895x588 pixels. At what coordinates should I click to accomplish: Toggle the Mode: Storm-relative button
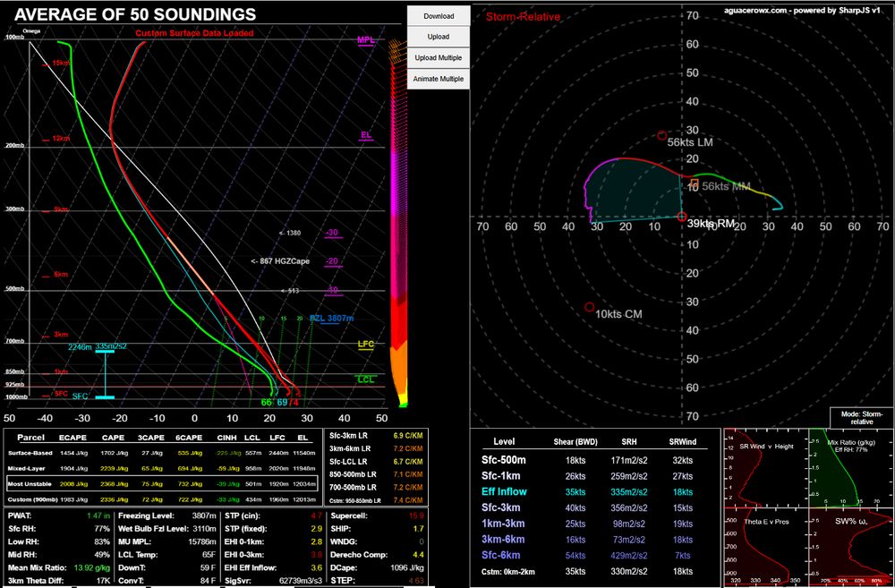pyautogui.click(x=861, y=417)
